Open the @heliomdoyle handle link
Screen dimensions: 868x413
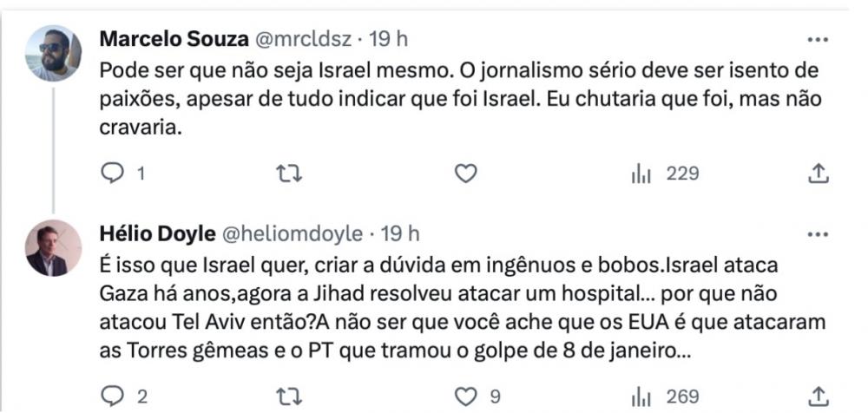[x=298, y=233]
